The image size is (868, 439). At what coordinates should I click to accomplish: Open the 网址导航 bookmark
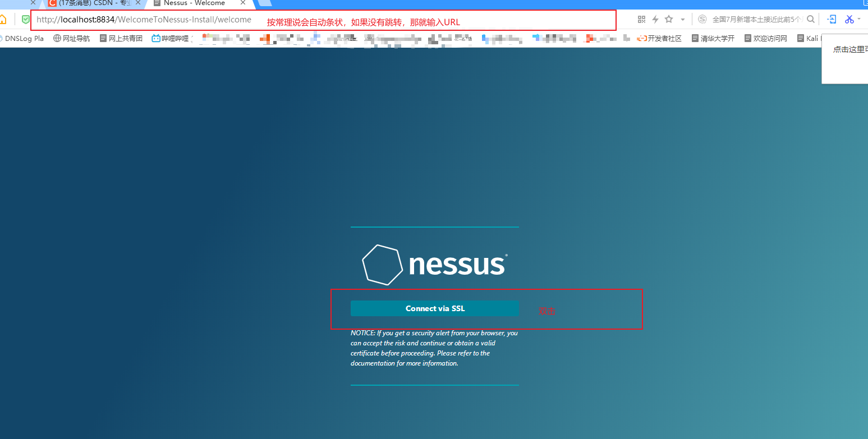(x=71, y=39)
